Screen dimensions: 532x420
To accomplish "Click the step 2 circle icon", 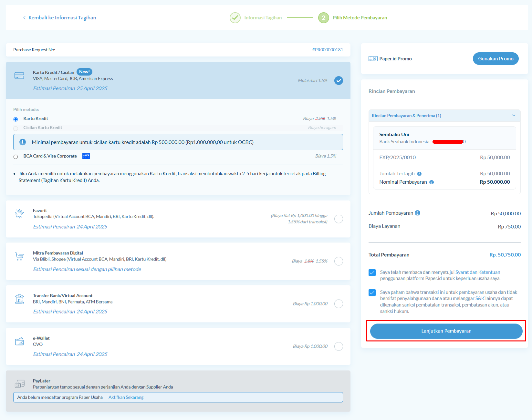I will 323,18.
